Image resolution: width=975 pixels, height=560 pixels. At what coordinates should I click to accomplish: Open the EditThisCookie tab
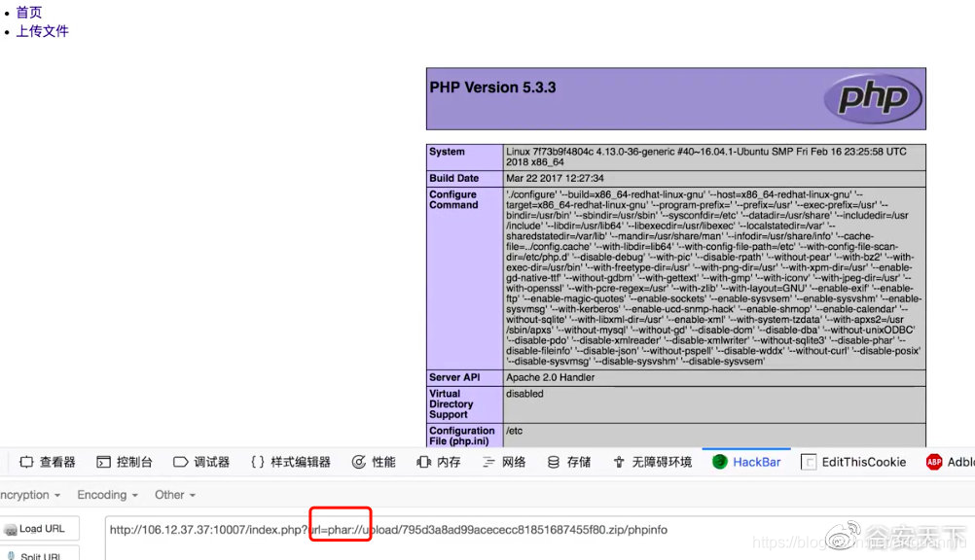(853, 462)
